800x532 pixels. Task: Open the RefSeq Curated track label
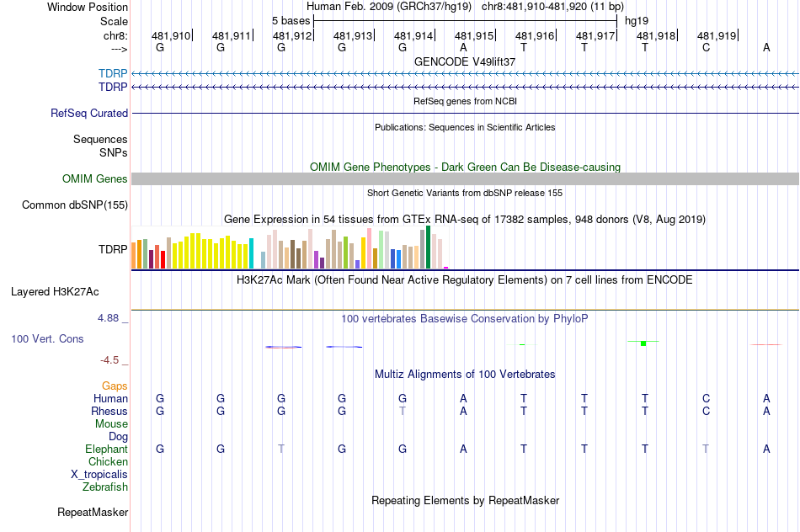tap(89, 114)
